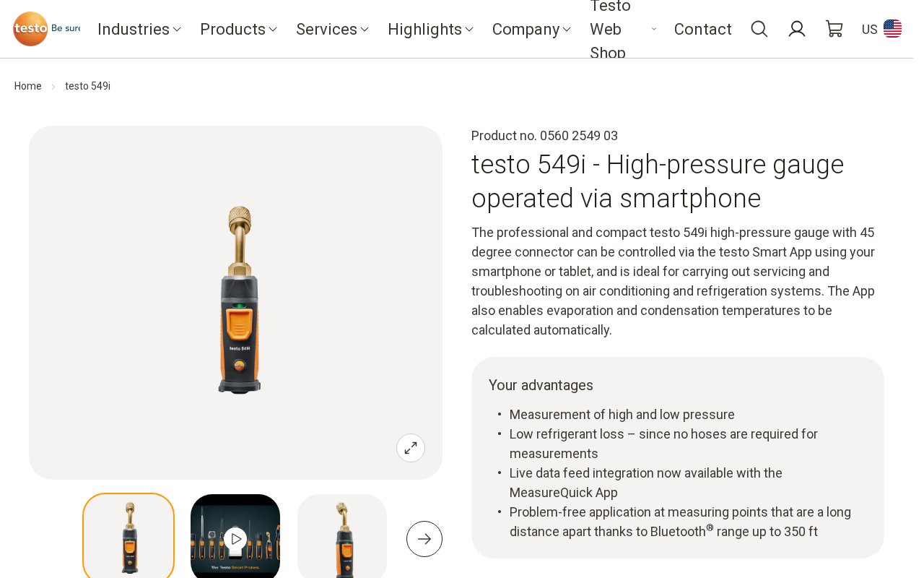This screenshot has height=578, width=924.
Task: Select the third product thumbnail
Action: 342,537
